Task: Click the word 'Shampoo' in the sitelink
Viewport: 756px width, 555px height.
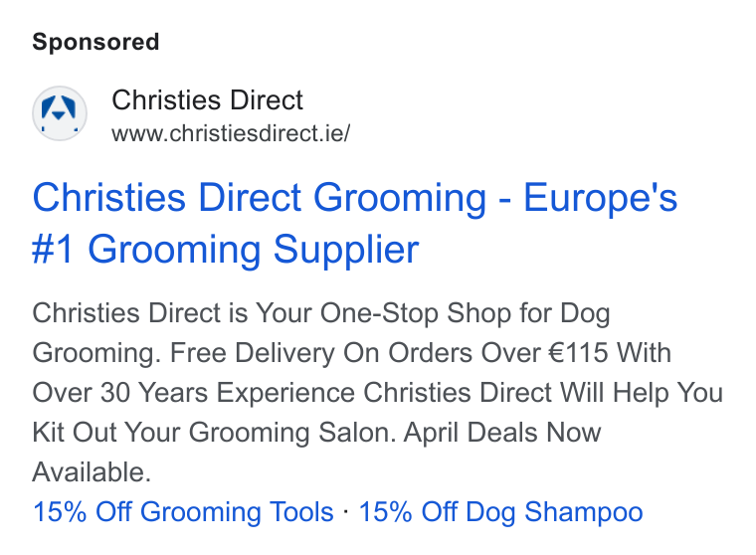Action: tap(583, 512)
